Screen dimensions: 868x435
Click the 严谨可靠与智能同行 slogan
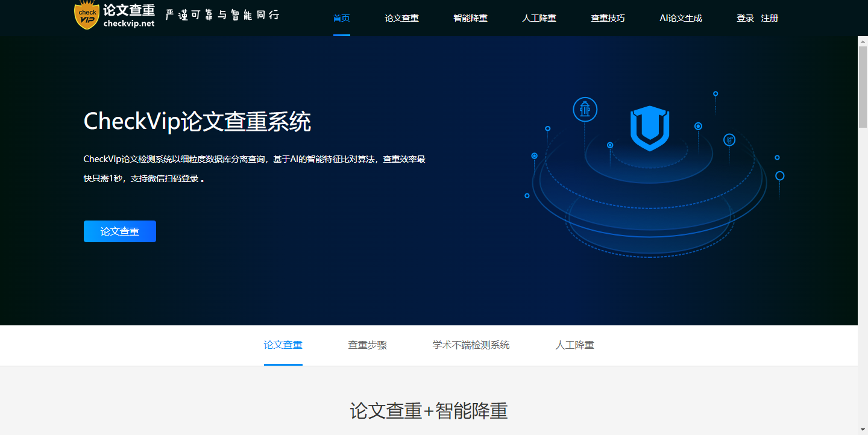coord(222,14)
